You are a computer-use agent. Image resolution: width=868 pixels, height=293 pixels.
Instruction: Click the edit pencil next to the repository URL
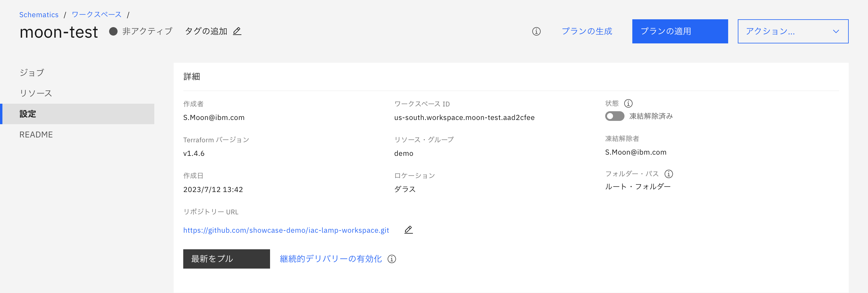pyautogui.click(x=408, y=230)
